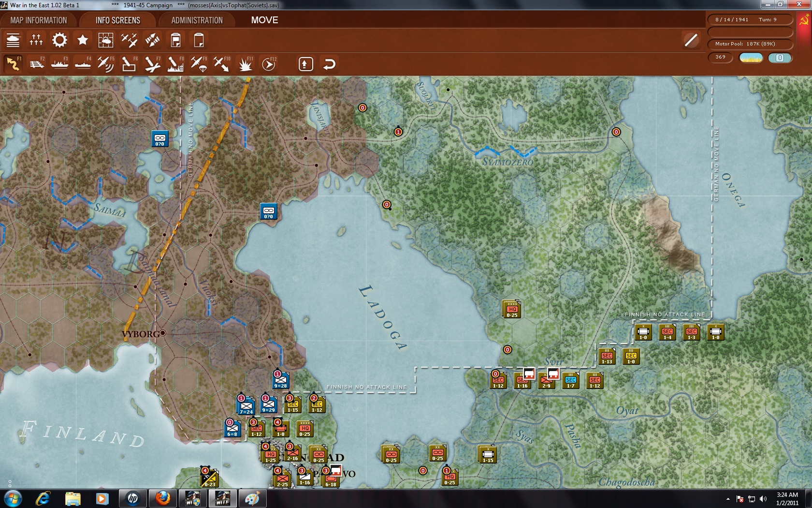Open game preferences gear icon
Image resolution: width=812 pixels, height=508 pixels.
[59, 40]
